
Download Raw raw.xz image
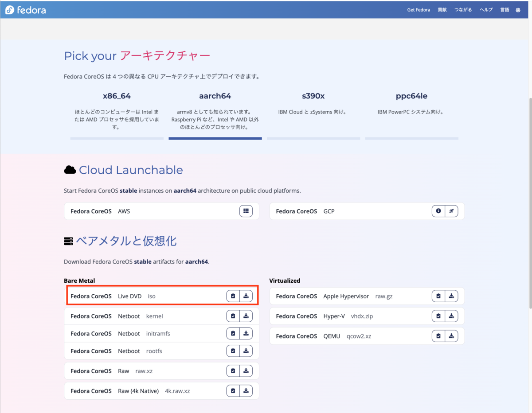[246, 371]
